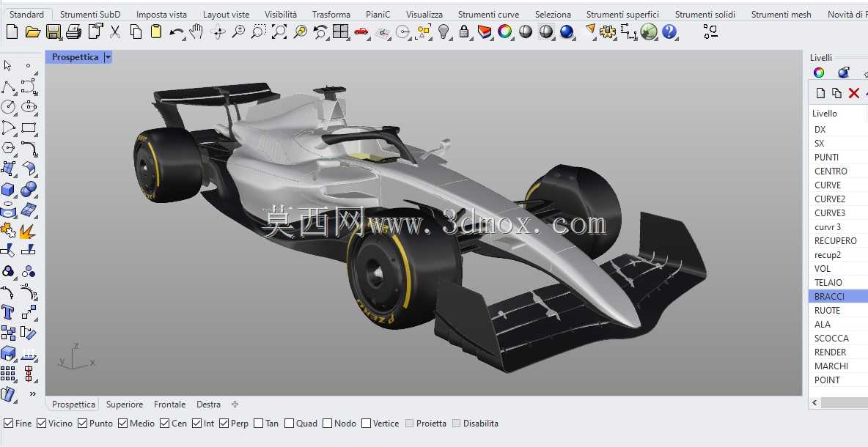
Task: Print the document with printer icon
Action: coord(73,32)
